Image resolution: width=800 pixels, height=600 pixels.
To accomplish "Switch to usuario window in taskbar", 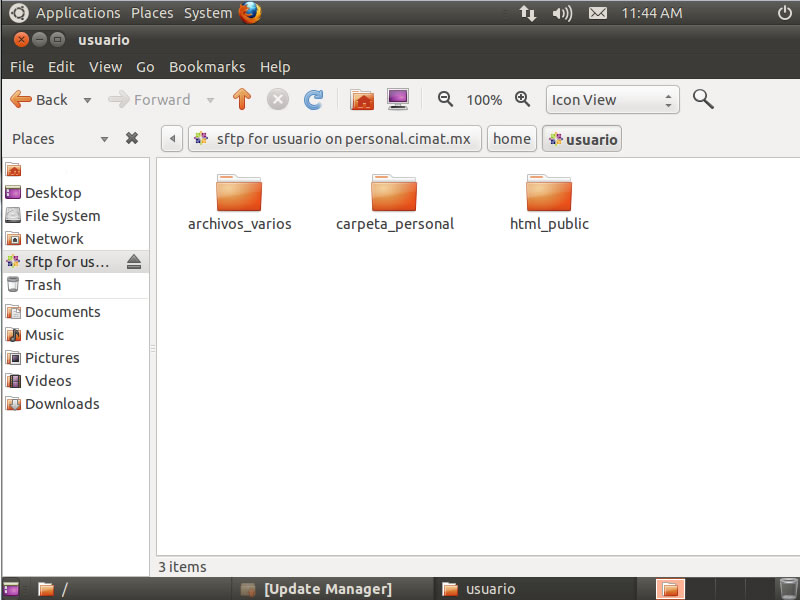I will tap(535, 589).
